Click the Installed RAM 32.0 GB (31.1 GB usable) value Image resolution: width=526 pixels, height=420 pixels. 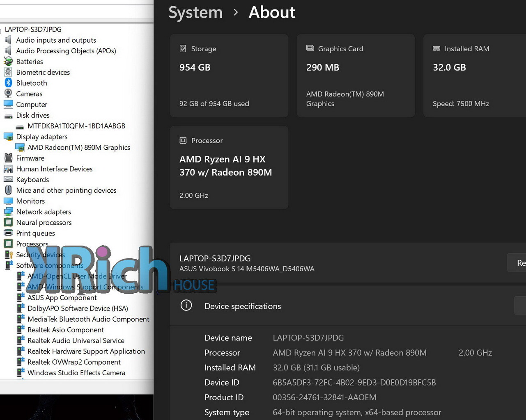click(316, 367)
